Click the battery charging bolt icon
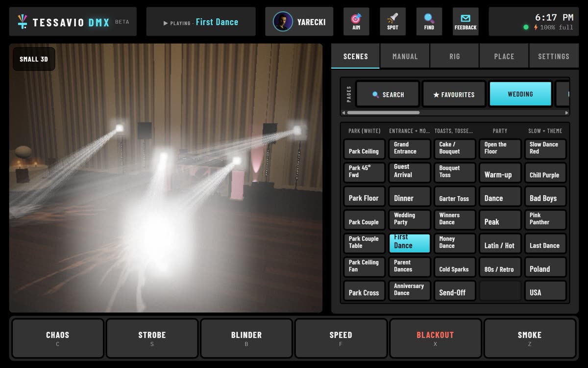This screenshot has width=588, height=368. click(536, 27)
